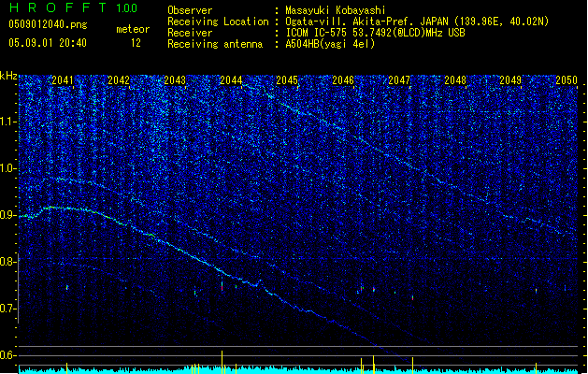
Task: Click the version number 1.0.0
Action: (x=126, y=7)
